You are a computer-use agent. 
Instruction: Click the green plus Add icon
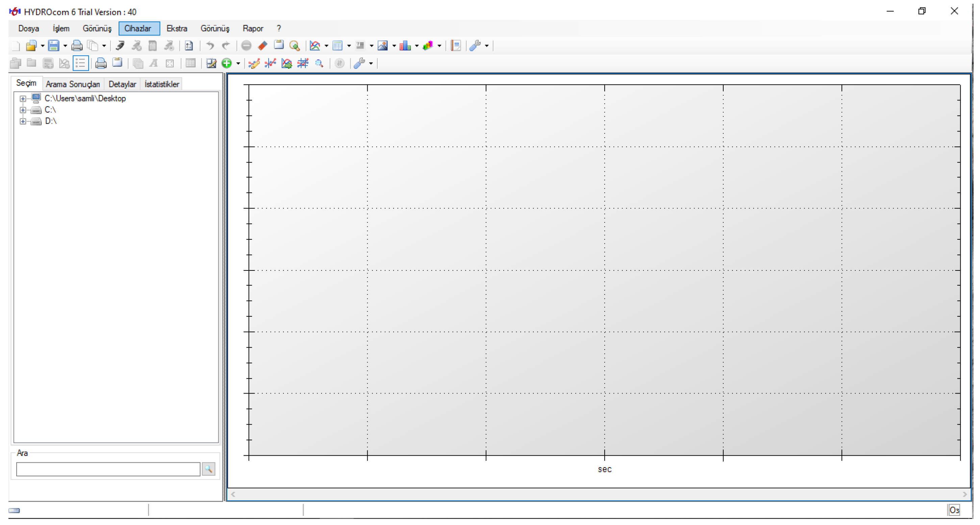point(226,63)
